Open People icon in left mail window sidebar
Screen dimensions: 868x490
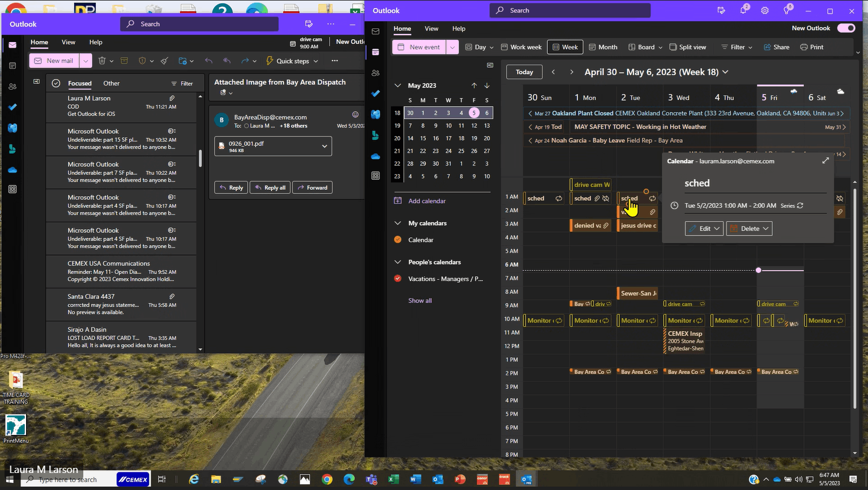(x=12, y=87)
